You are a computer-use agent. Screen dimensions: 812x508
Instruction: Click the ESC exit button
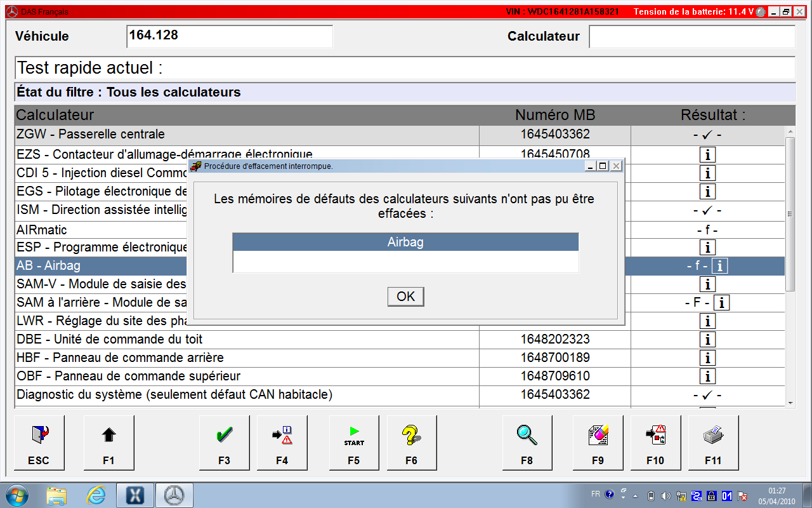pos(39,443)
